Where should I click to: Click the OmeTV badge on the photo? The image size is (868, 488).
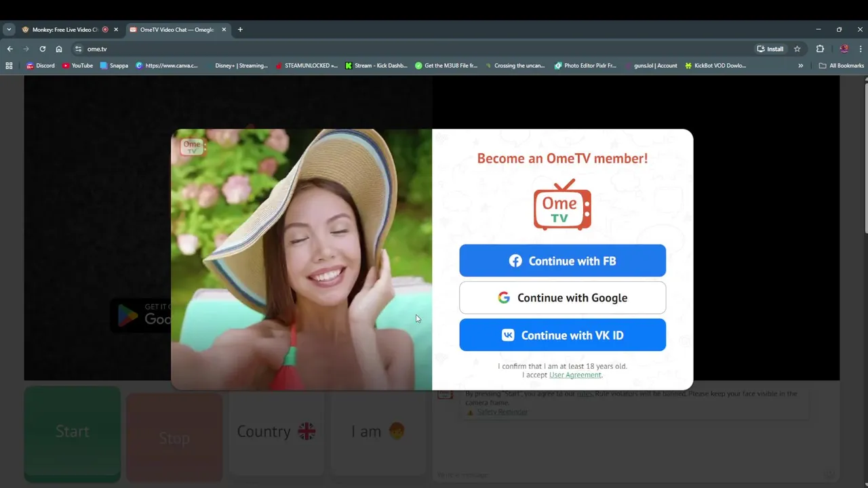[x=192, y=146]
